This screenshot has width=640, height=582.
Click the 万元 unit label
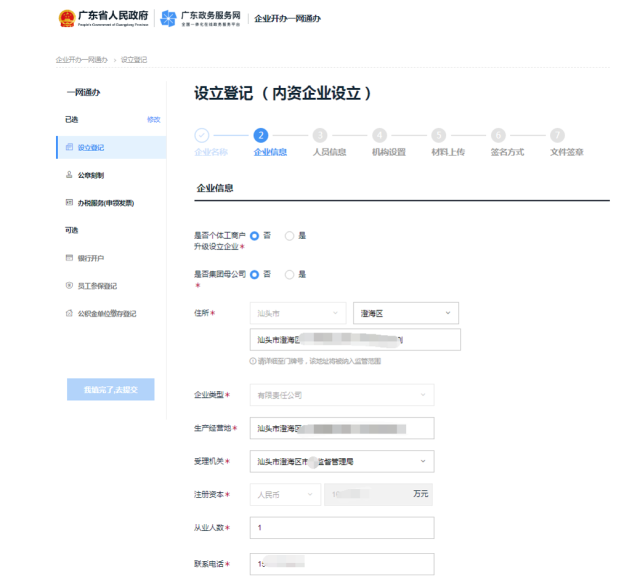point(420,494)
